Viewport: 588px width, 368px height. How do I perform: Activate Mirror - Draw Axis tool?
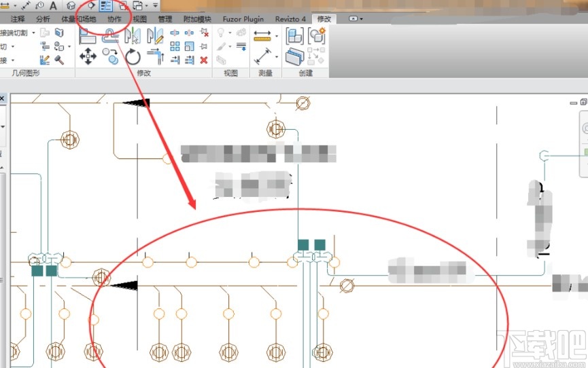pyautogui.click(x=155, y=36)
